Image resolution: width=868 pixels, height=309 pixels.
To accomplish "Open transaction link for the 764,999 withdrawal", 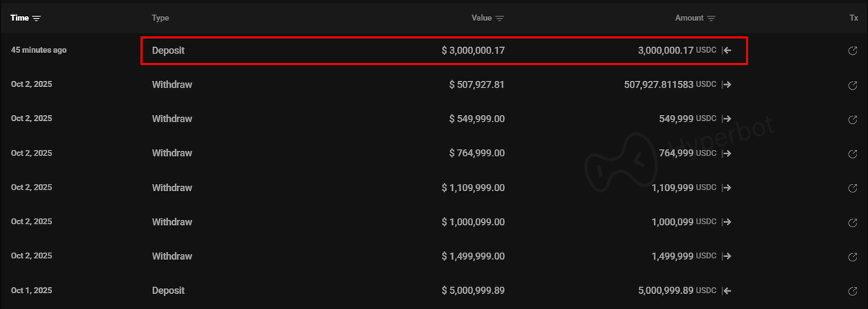I will [853, 153].
